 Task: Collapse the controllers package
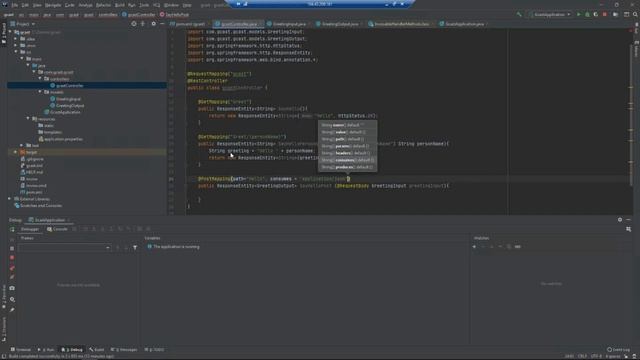tap(40, 79)
